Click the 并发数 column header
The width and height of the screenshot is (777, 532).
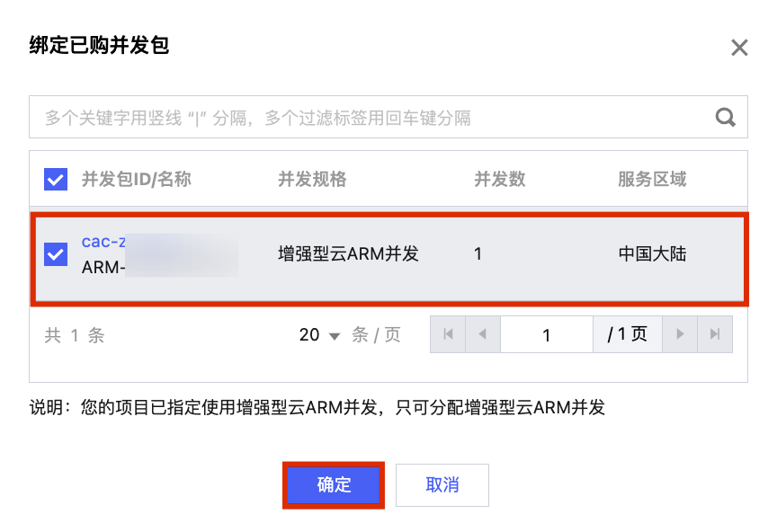tap(499, 180)
